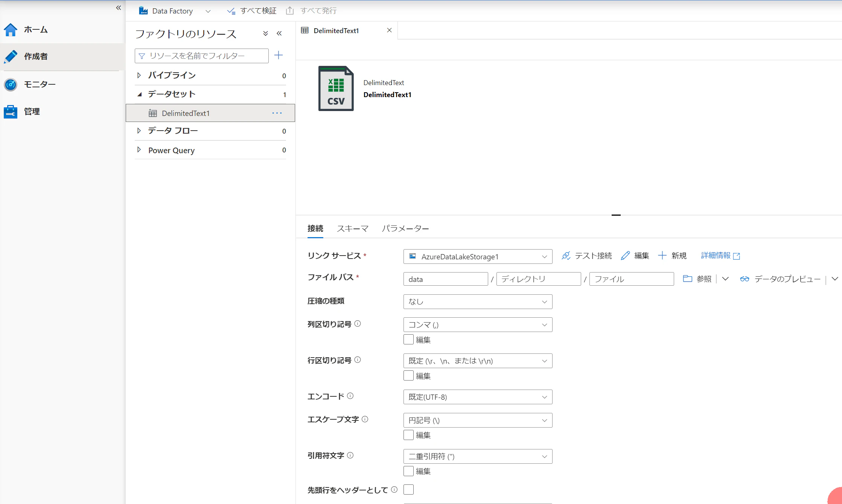The image size is (842, 504).
Task: Click the 参照 folder browse icon
Action: [x=687, y=279]
